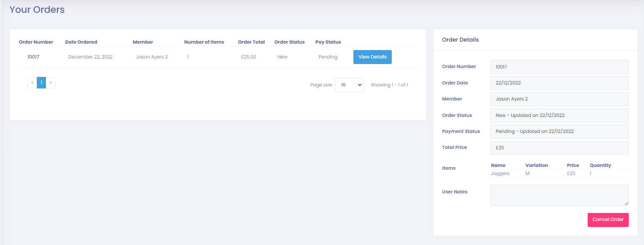Sort by Order Number column header
This screenshot has width=644, height=245.
click(x=36, y=42)
